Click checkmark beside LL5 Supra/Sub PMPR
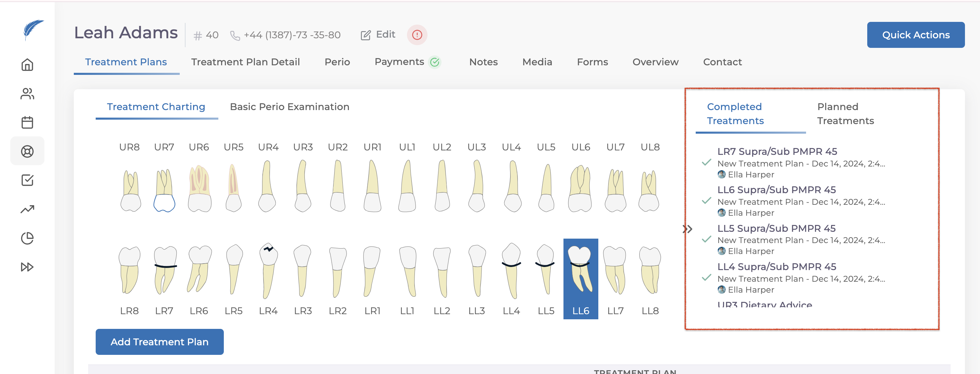Image resolution: width=980 pixels, height=374 pixels. coord(706,240)
